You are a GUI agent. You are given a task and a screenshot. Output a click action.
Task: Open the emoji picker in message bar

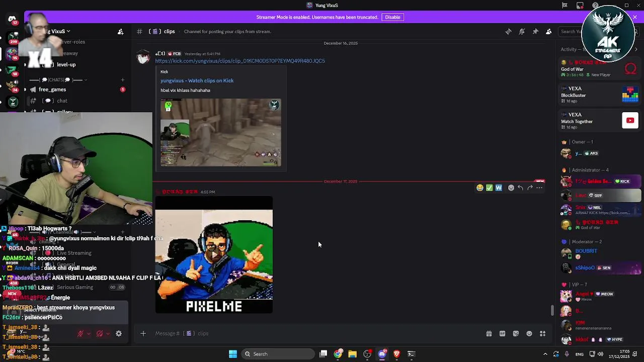(529, 333)
